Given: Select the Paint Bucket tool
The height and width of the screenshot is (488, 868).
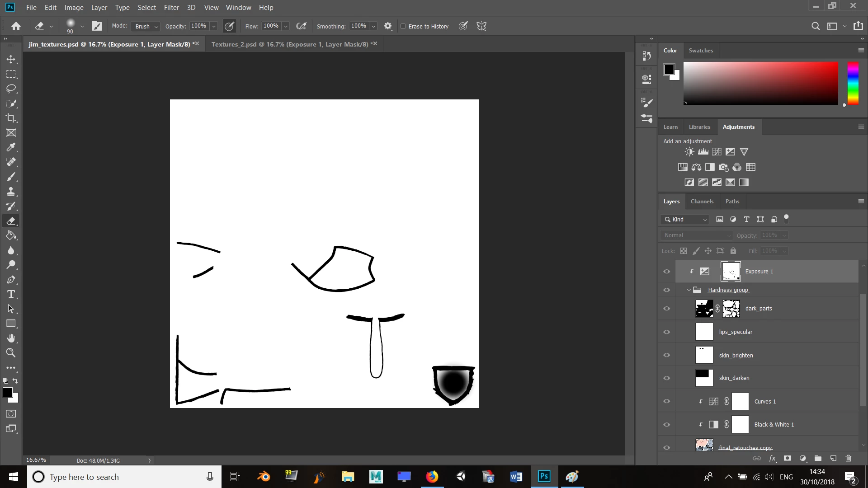Looking at the screenshot, I should point(11,235).
